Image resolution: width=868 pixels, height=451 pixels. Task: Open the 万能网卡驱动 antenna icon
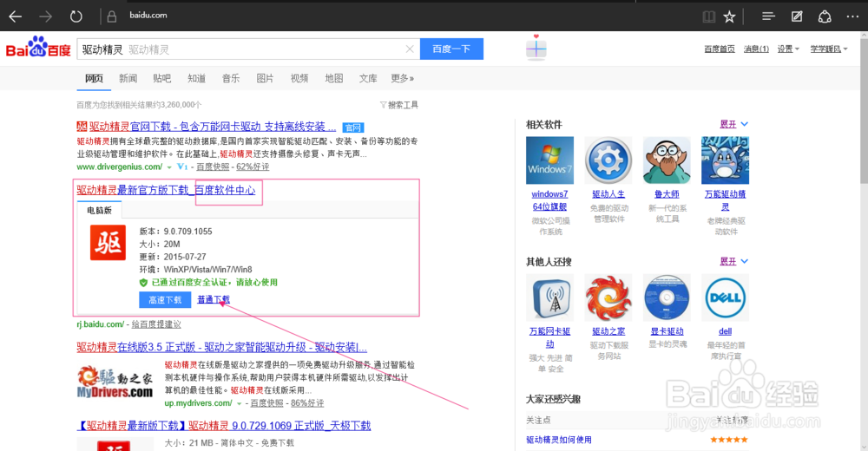549,297
